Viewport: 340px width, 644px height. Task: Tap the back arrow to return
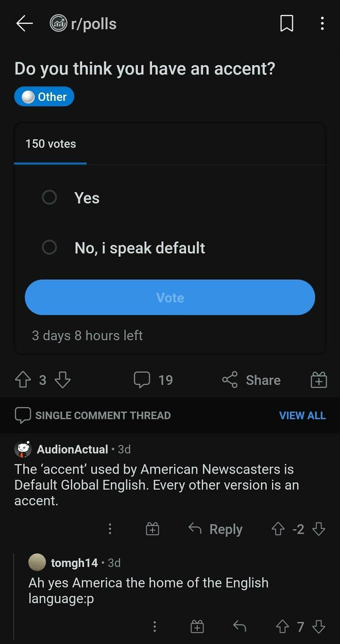[x=23, y=23]
